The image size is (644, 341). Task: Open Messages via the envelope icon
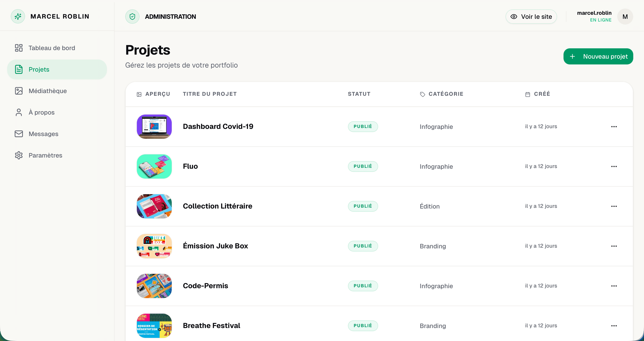[19, 134]
